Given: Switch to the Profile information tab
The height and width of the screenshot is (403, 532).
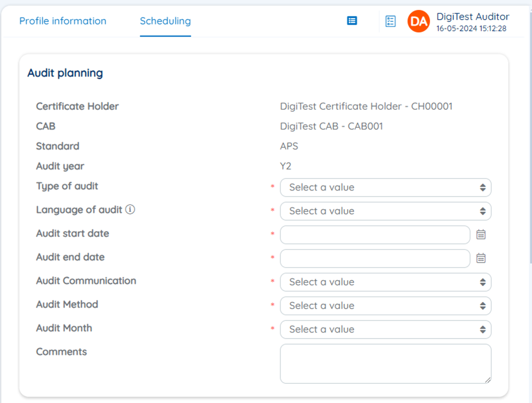Looking at the screenshot, I should 63,21.
